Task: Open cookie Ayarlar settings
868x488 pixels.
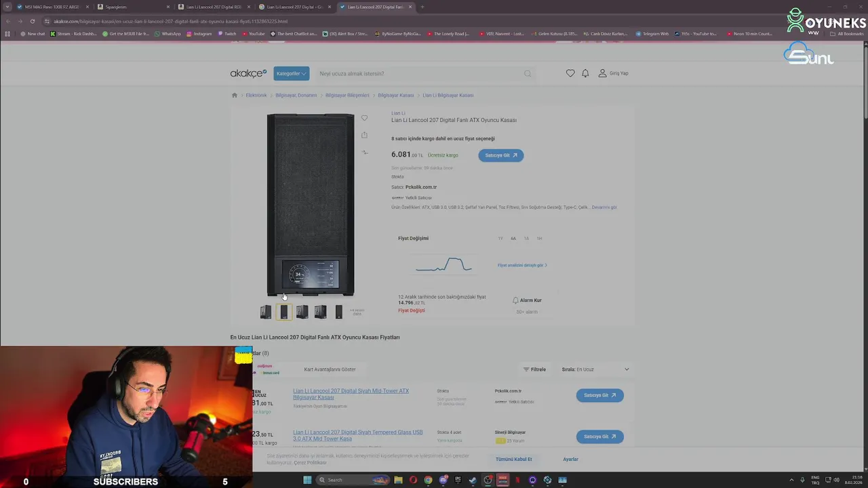Action: point(570,459)
